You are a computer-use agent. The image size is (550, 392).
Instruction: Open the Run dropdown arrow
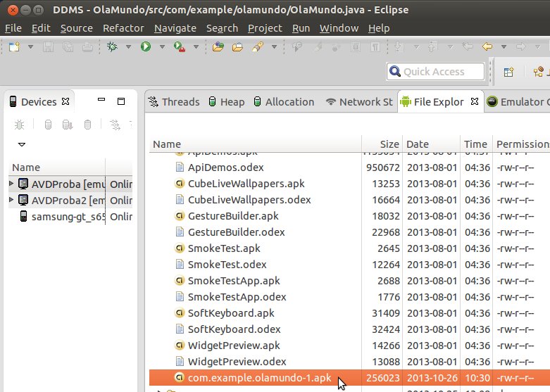[162, 46]
